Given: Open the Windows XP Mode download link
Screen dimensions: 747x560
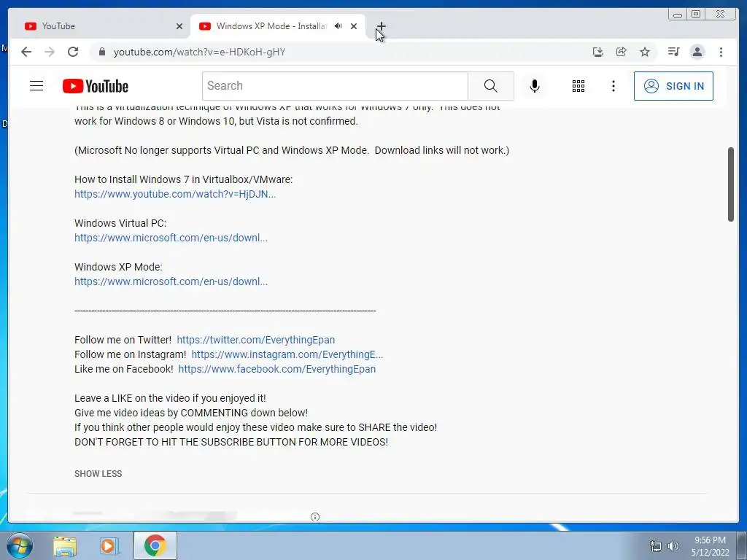Looking at the screenshot, I should [x=171, y=282].
